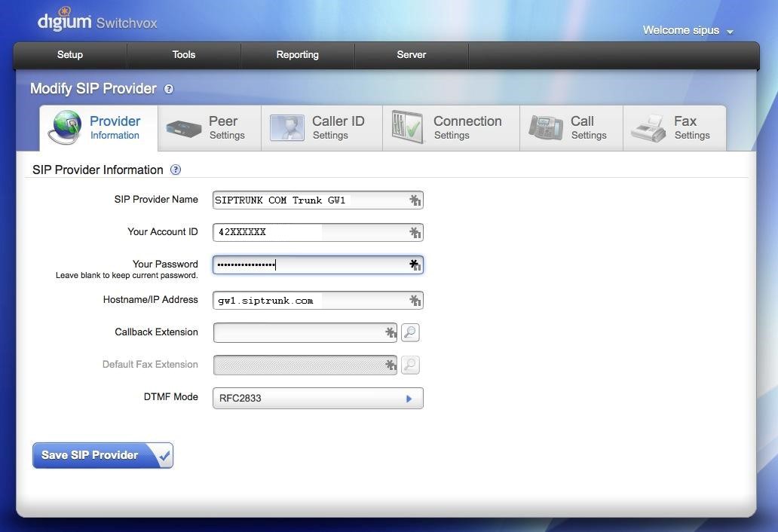Image resolution: width=778 pixels, height=532 pixels.
Task: Open the DTMF Mode dropdown
Action: 318,398
